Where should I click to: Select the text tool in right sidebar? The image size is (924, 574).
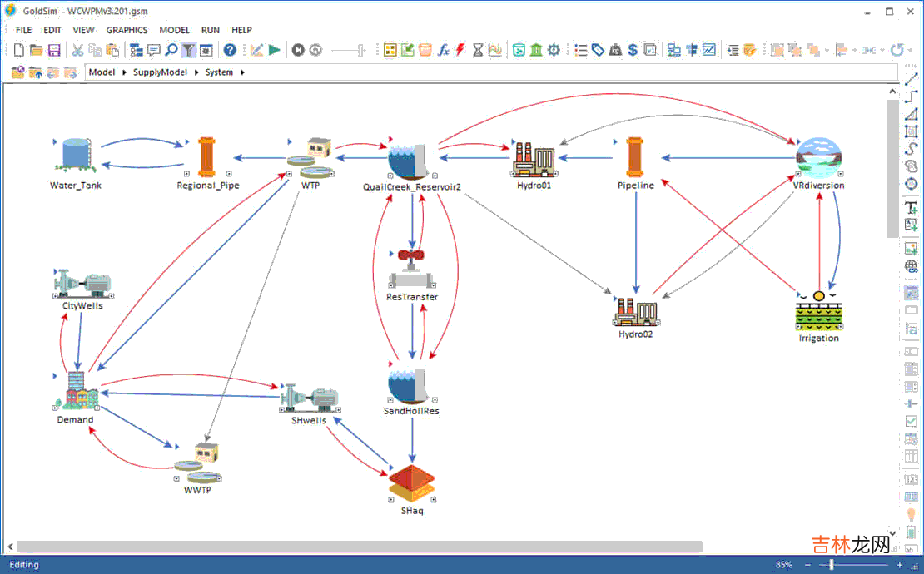click(x=911, y=208)
